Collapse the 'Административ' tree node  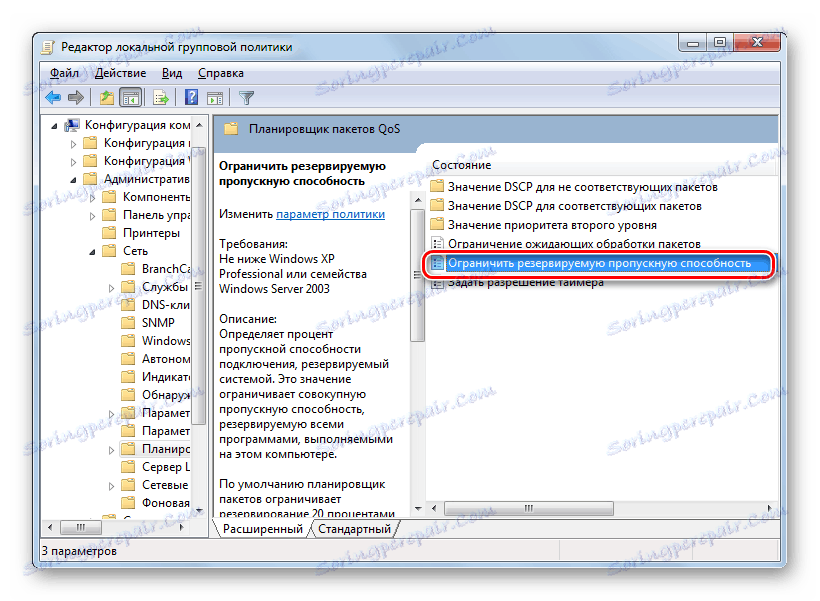coord(73,180)
